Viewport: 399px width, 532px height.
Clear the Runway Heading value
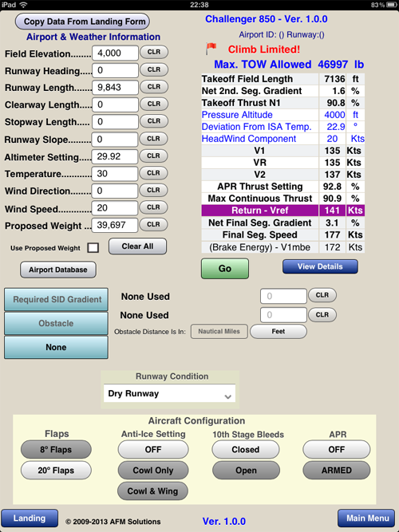coord(154,69)
